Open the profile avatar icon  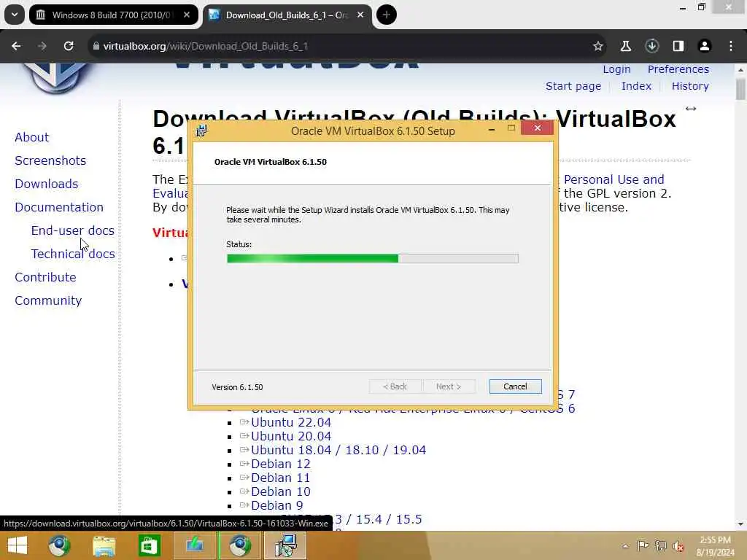704,46
